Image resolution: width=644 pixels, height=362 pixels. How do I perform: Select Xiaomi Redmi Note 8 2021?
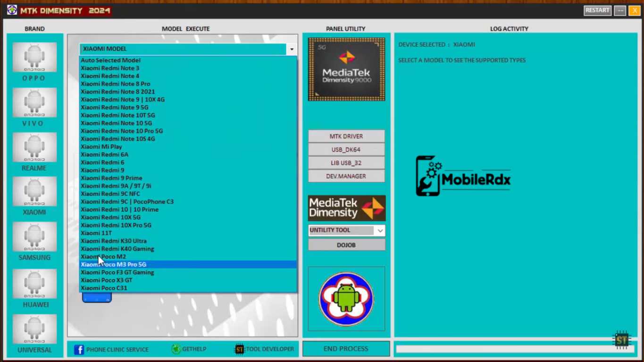(188, 92)
